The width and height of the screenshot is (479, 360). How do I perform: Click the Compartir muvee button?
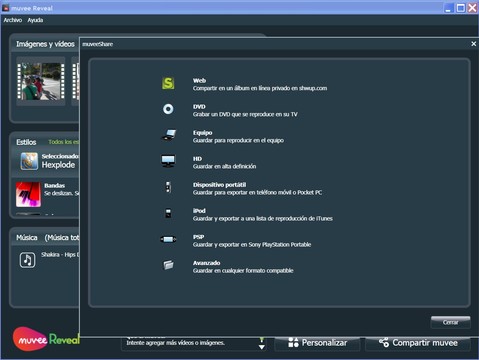click(418, 343)
